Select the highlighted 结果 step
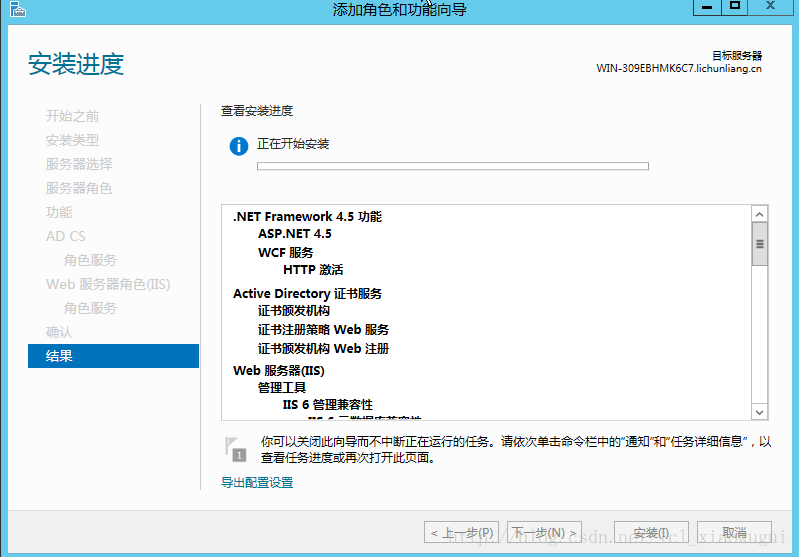The image size is (799, 557). coord(113,356)
